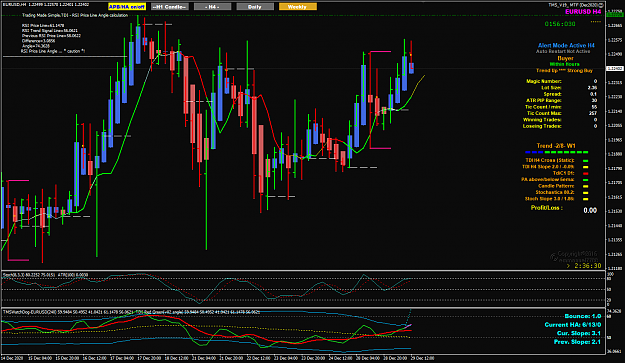Click the Bounce: 1.0 readout
This screenshot has width=625, height=363.
point(583,316)
